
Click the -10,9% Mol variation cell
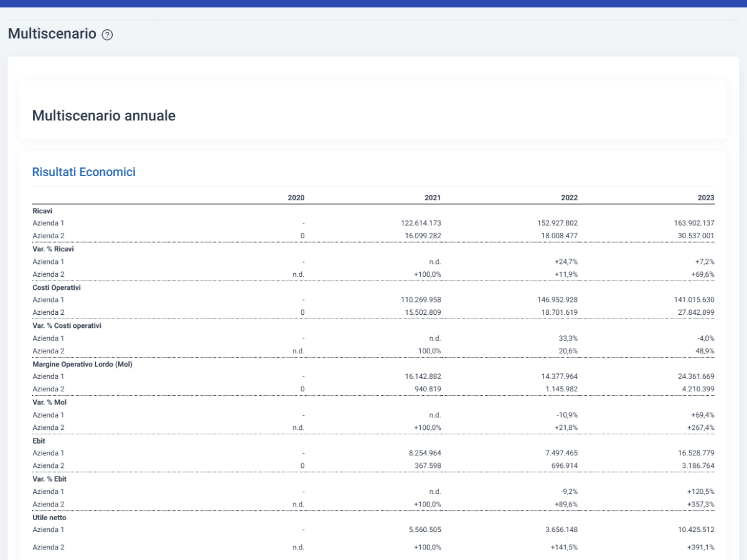567,414
